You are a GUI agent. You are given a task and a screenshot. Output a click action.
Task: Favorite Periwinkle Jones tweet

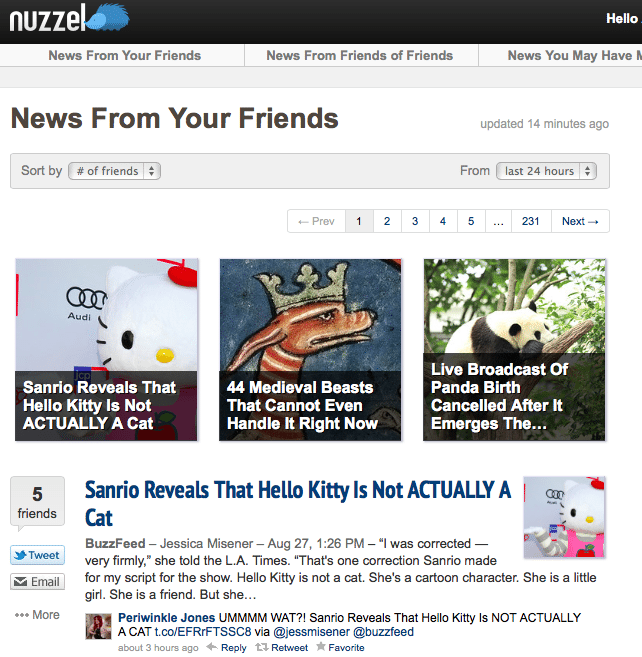click(340, 647)
